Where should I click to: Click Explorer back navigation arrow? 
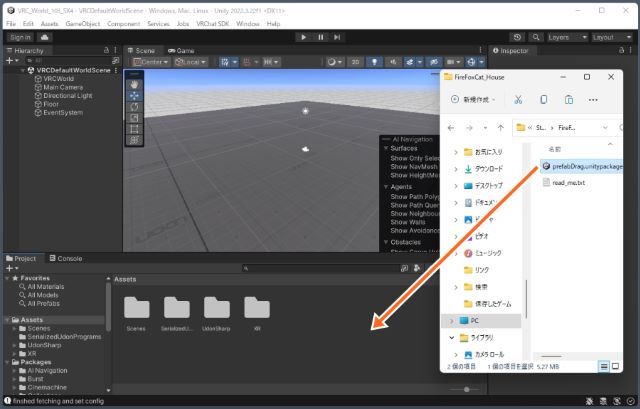point(451,128)
